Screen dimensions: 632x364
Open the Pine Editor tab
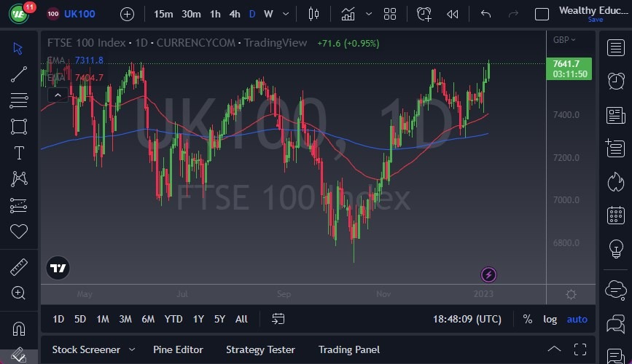pyautogui.click(x=178, y=349)
